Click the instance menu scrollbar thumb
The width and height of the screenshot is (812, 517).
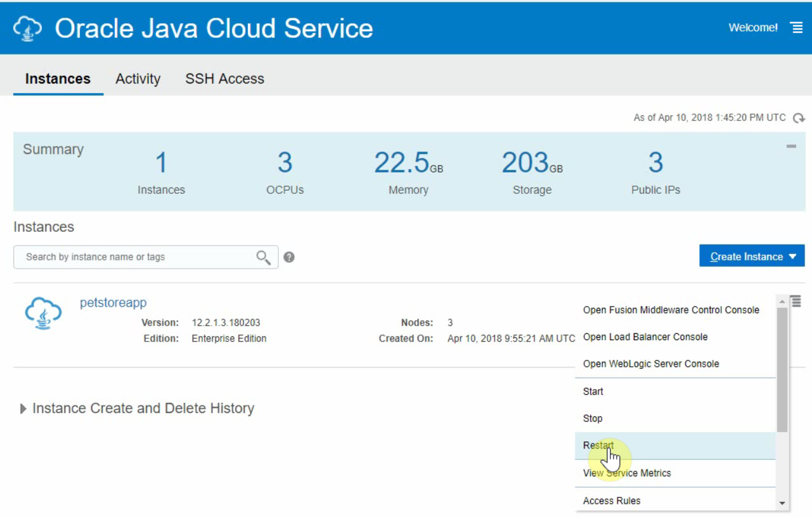tap(782, 369)
